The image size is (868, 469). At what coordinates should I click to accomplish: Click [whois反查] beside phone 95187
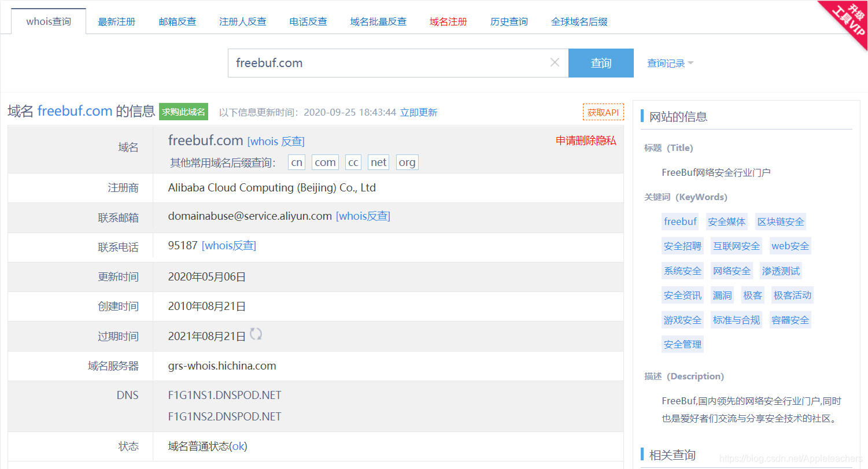(x=229, y=245)
